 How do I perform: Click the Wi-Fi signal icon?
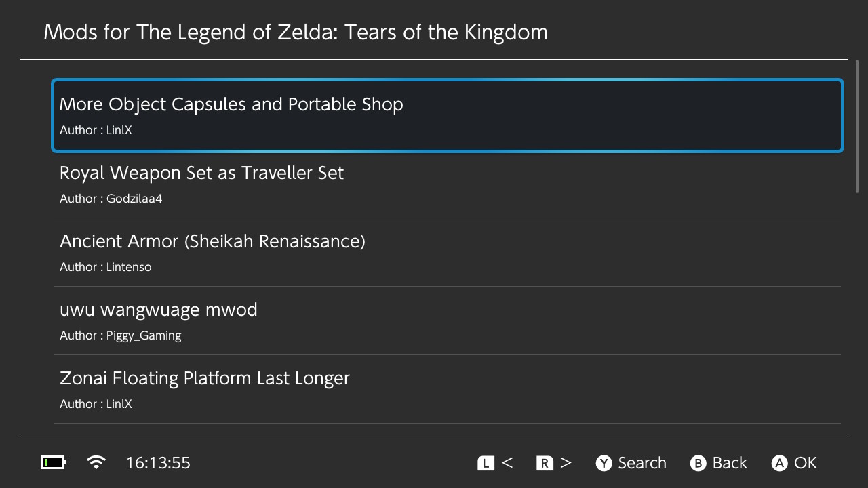[96, 463]
